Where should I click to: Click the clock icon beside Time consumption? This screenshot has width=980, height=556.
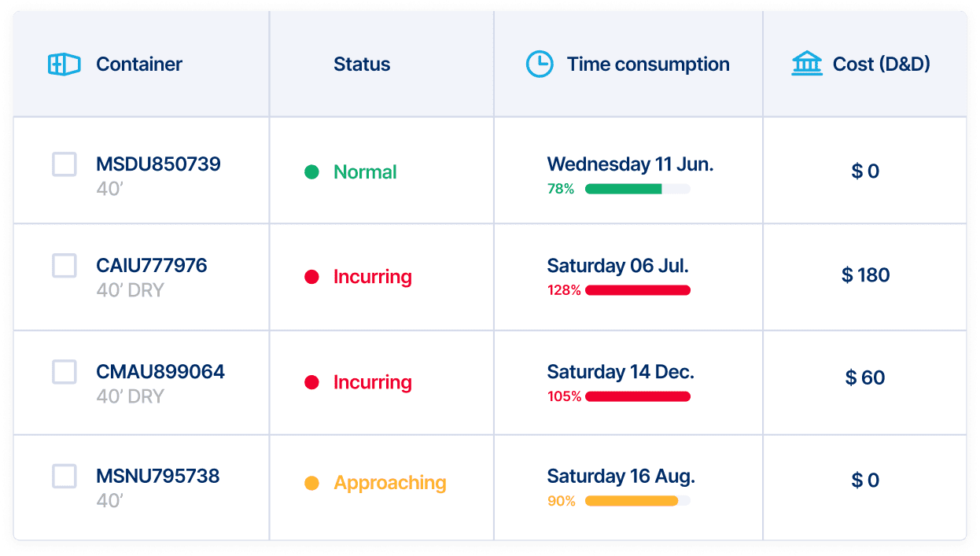click(540, 64)
